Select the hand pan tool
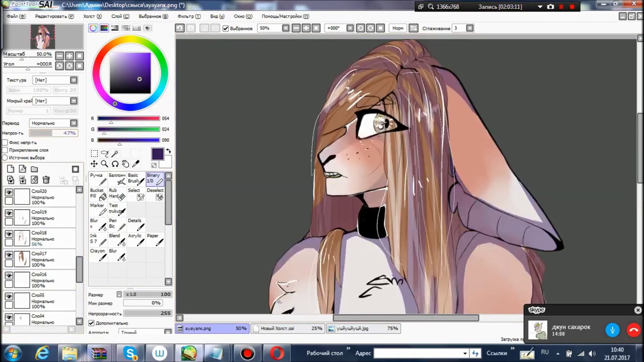 click(x=125, y=164)
